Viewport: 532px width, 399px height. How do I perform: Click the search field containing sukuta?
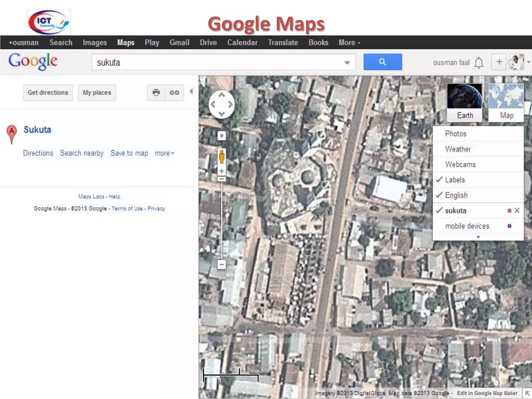tap(223, 62)
